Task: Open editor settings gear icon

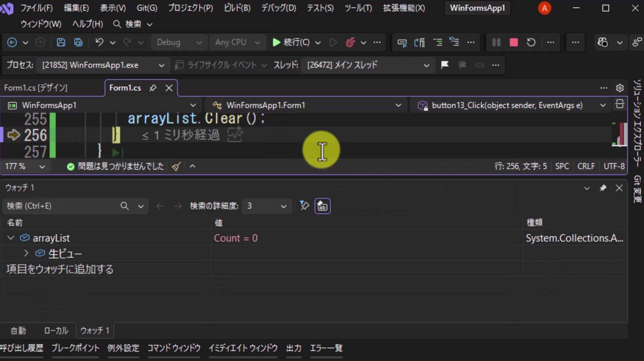Action: tap(620, 88)
